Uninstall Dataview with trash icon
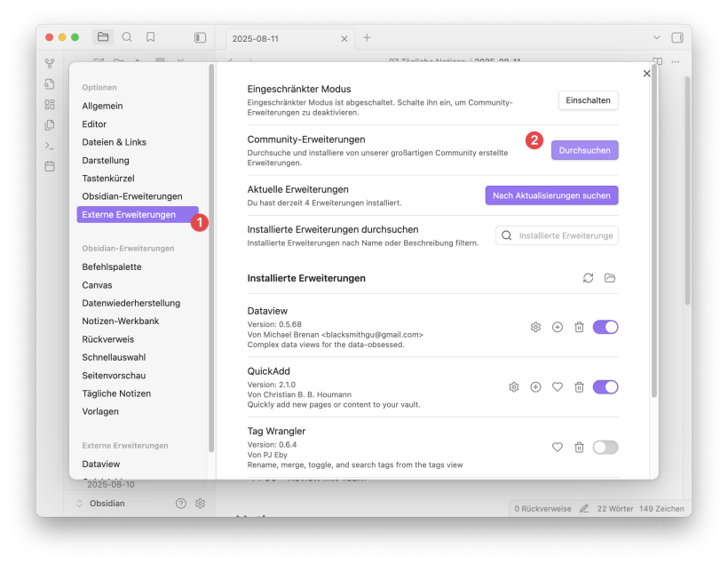Screen dimensions: 728x564 point(580,327)
